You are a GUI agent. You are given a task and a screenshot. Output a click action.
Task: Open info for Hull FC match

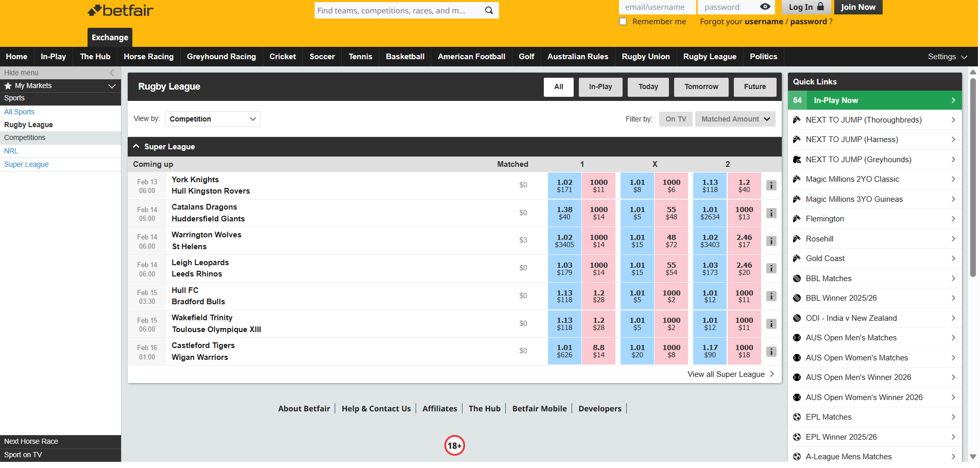pyautogui.click(x=771, y=296)
